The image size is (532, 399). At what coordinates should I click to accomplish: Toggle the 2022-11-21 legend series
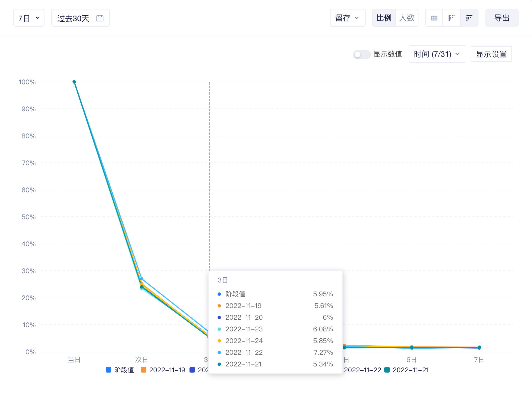(407, 370)
